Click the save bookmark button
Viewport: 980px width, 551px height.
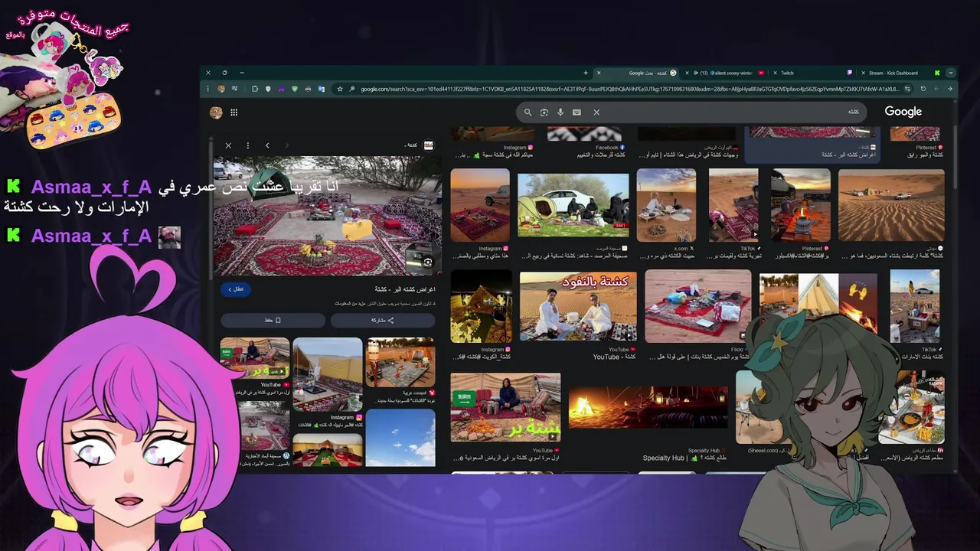[x=273, y=320]
